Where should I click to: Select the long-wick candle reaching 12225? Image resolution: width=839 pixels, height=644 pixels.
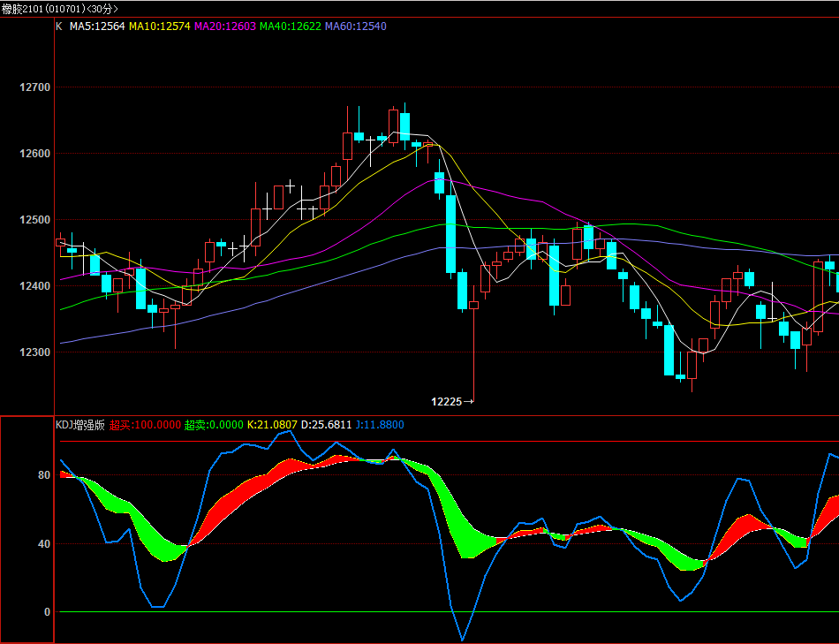474,343
